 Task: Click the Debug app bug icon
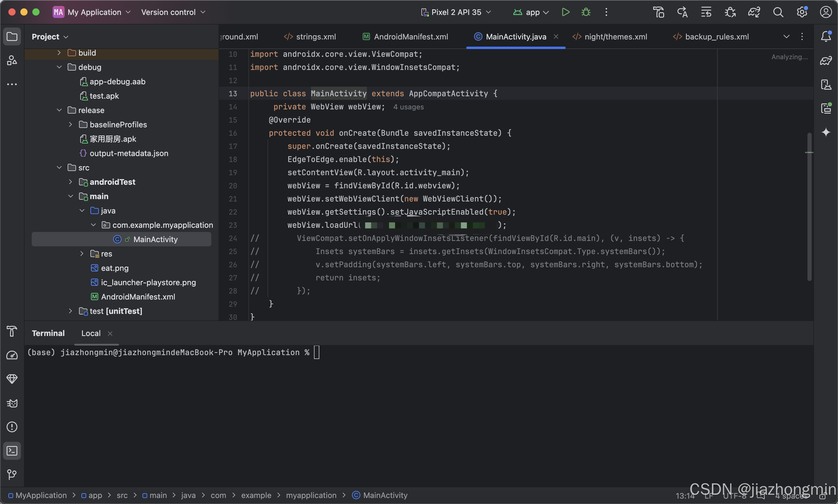[x=586, y=12]
